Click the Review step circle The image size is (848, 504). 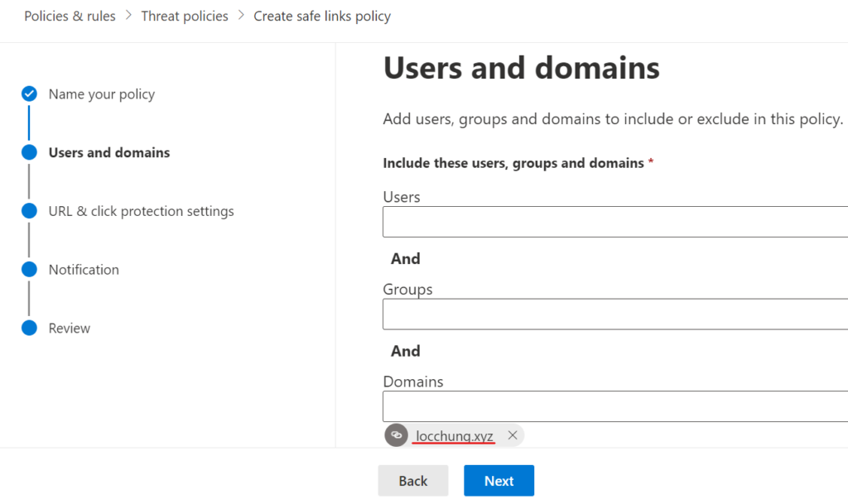29,328
